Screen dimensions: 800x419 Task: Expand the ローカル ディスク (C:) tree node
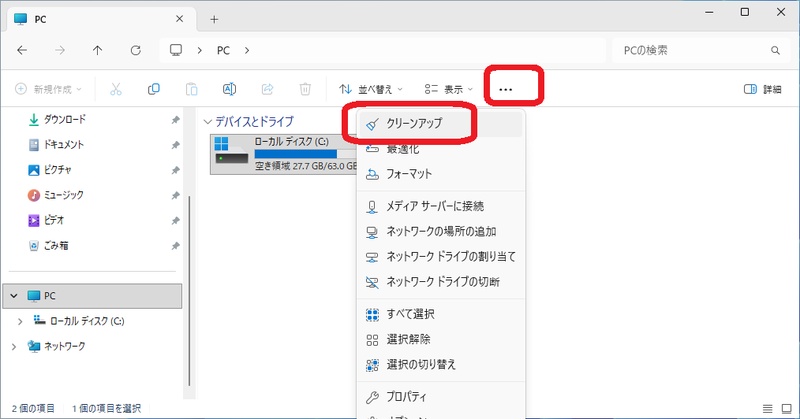pyautogui.click(x=21, y=321)
